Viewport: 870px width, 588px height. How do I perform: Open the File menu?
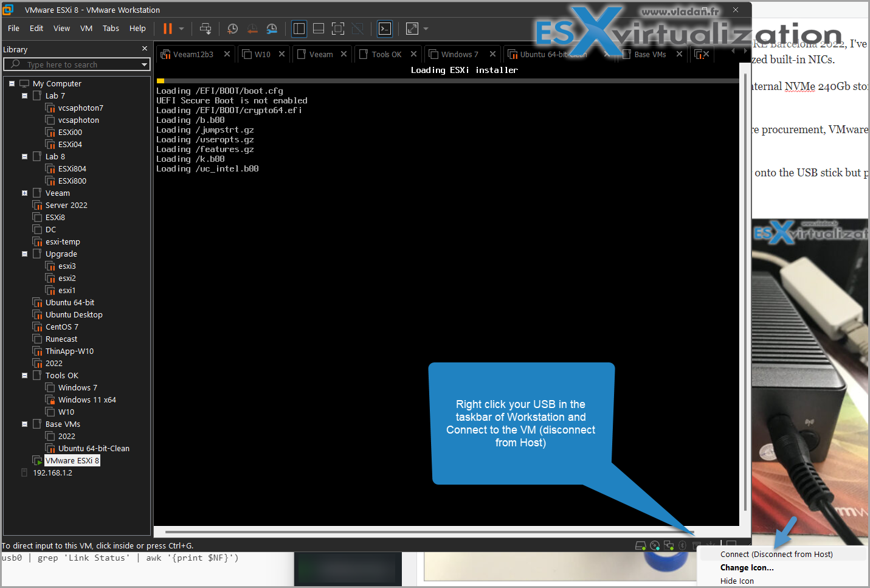(13, 29)
